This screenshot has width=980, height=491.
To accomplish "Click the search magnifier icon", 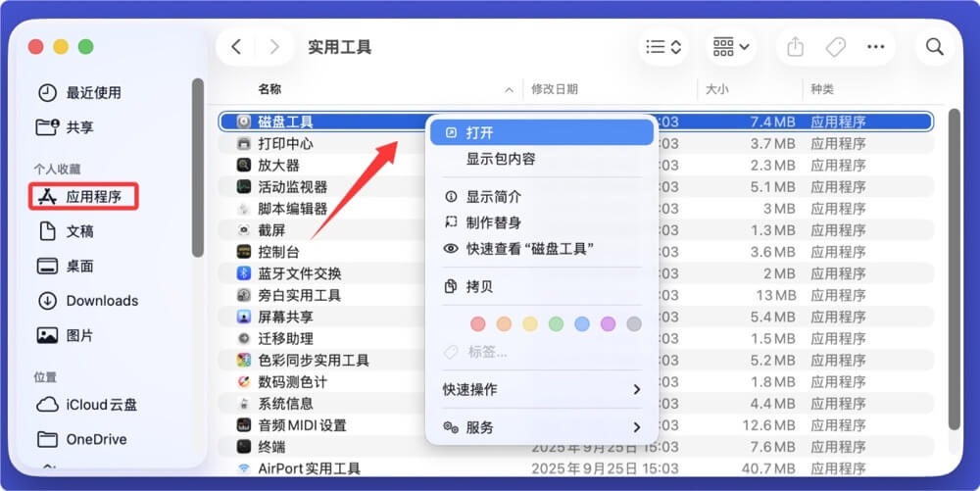I will point(934,47).
